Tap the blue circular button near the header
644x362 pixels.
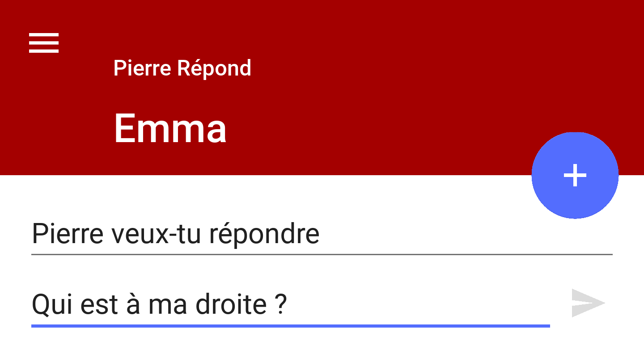575,175
